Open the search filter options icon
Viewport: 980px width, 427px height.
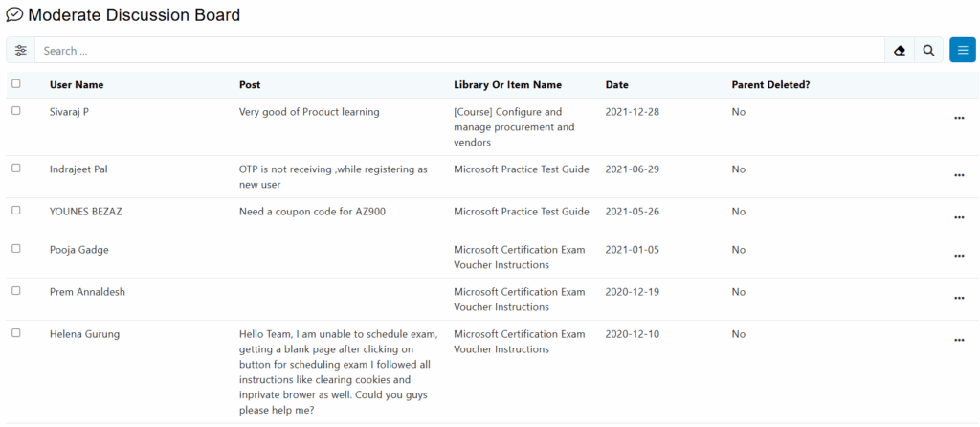[x=21, y=51]
